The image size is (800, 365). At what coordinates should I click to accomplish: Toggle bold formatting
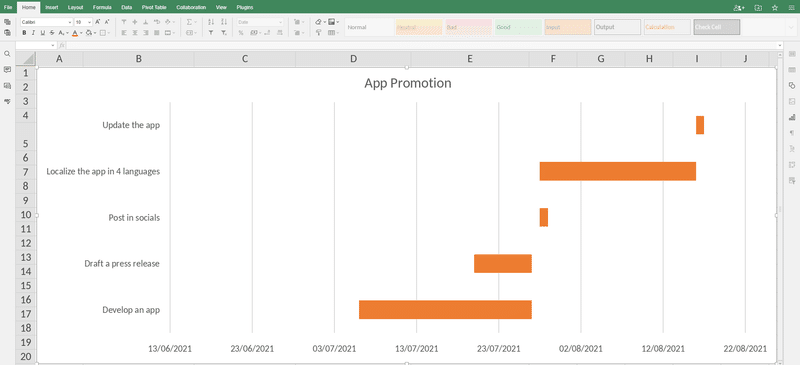click(x=24, y=33)
